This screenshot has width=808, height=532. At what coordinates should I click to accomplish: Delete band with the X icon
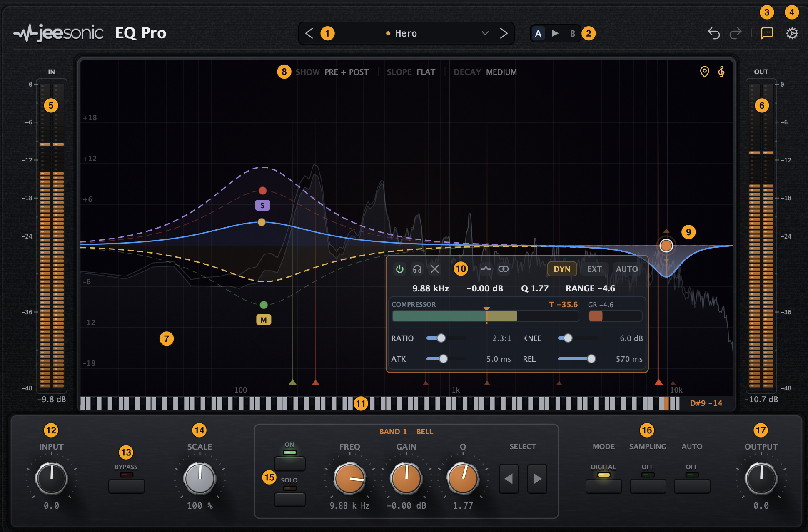(x=434, y=269)
